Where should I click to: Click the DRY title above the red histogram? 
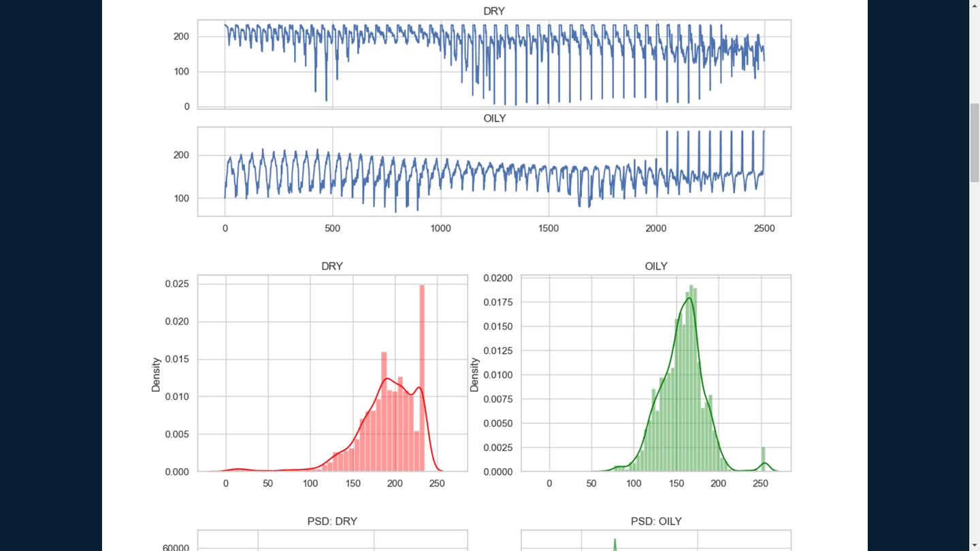[x=332, y=267]
